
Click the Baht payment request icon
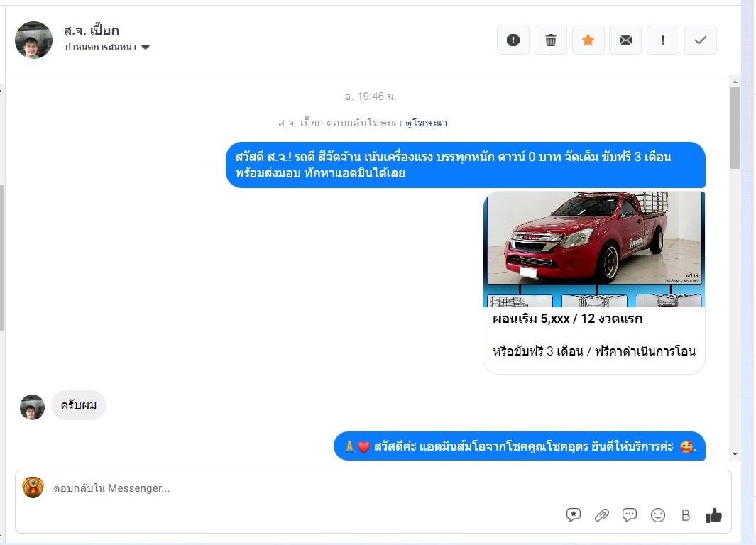point(686,515)
